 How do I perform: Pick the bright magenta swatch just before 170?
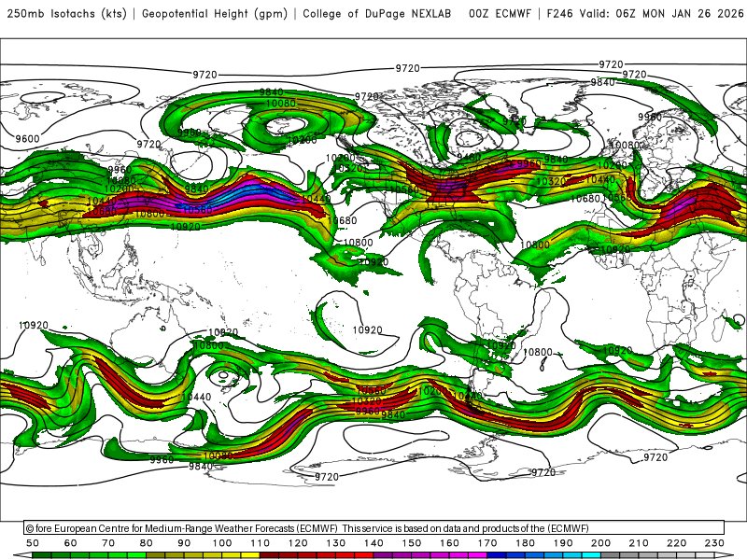[478, 555]
